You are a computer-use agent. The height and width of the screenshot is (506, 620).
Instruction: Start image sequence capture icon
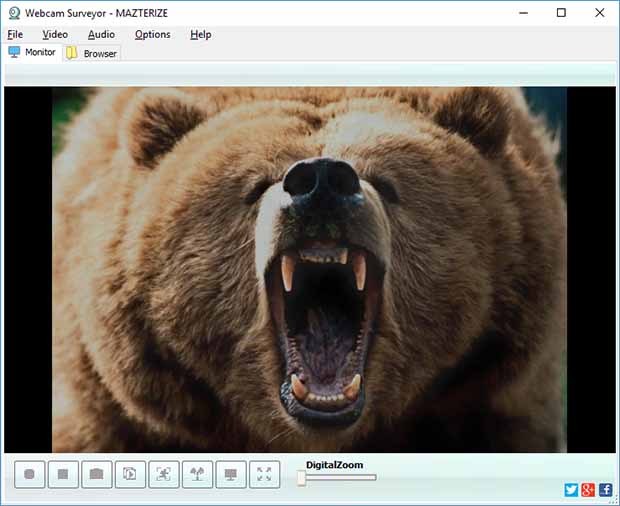point(130,474)
